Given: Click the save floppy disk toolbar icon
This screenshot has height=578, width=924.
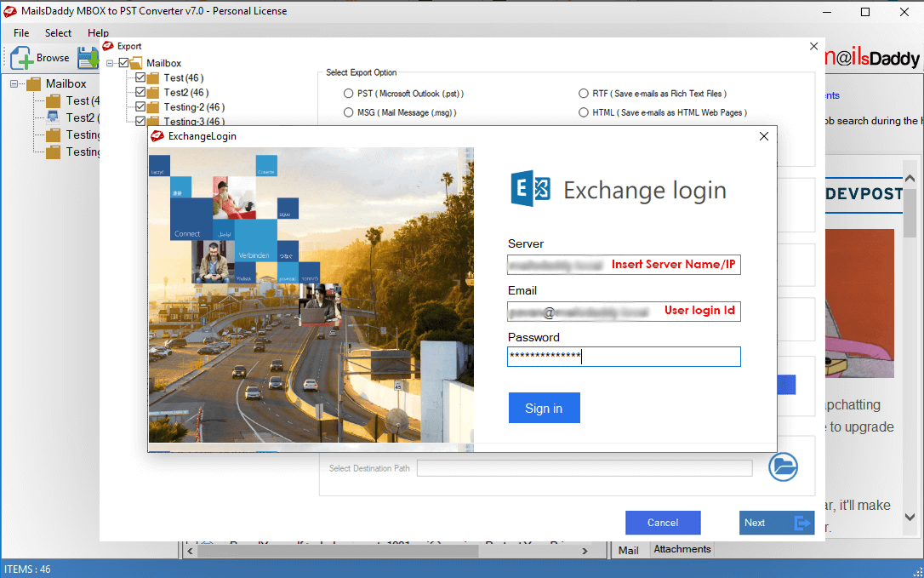Looking at the screenshot, I should pos(88,58).
